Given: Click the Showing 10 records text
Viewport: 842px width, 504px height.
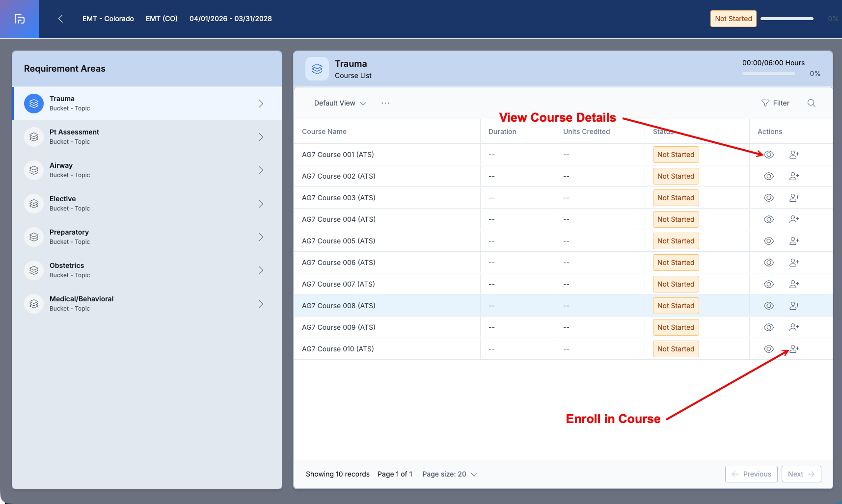Looking at the screenshot, I should tap(338, 474).
